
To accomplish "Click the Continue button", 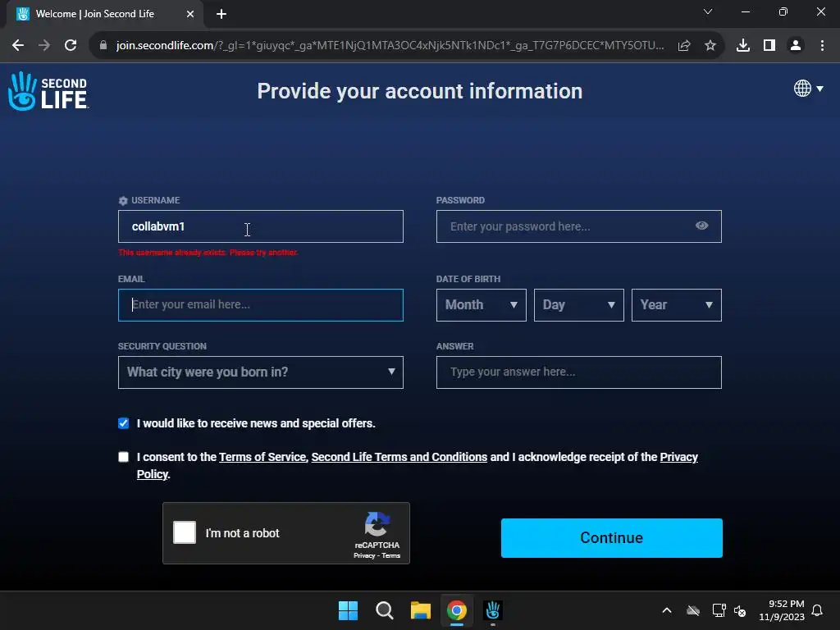I will [x=611, y=538].
